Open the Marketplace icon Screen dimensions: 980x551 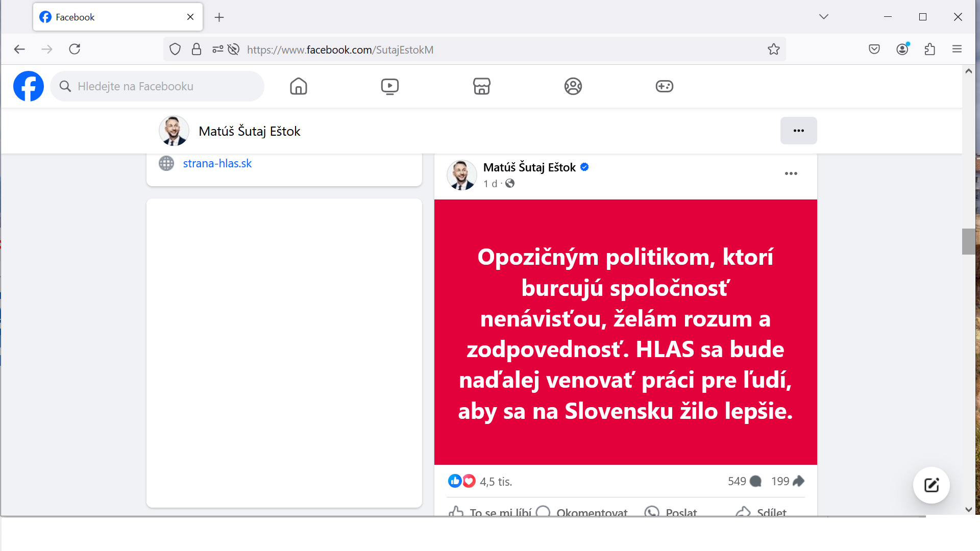click(x=481, y=86)
